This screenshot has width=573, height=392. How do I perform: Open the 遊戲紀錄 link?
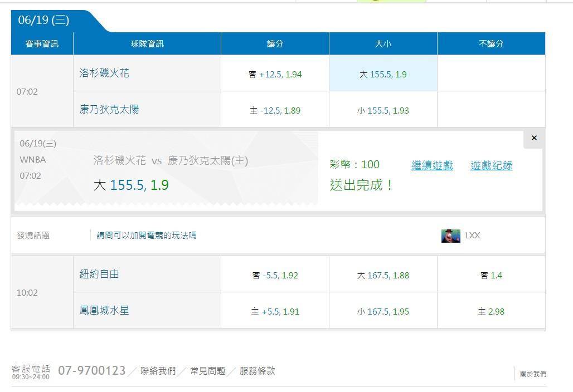pos(492,165)
